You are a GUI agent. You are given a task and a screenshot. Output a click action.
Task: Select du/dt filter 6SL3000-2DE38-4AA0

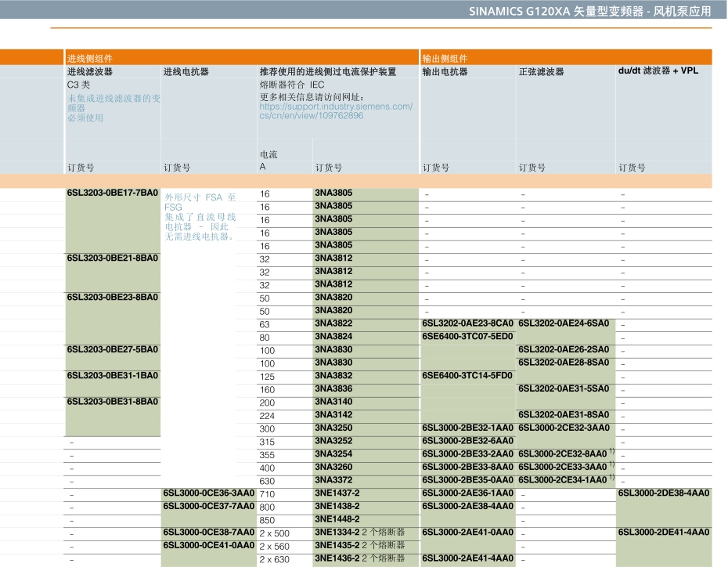coord(664,493)
